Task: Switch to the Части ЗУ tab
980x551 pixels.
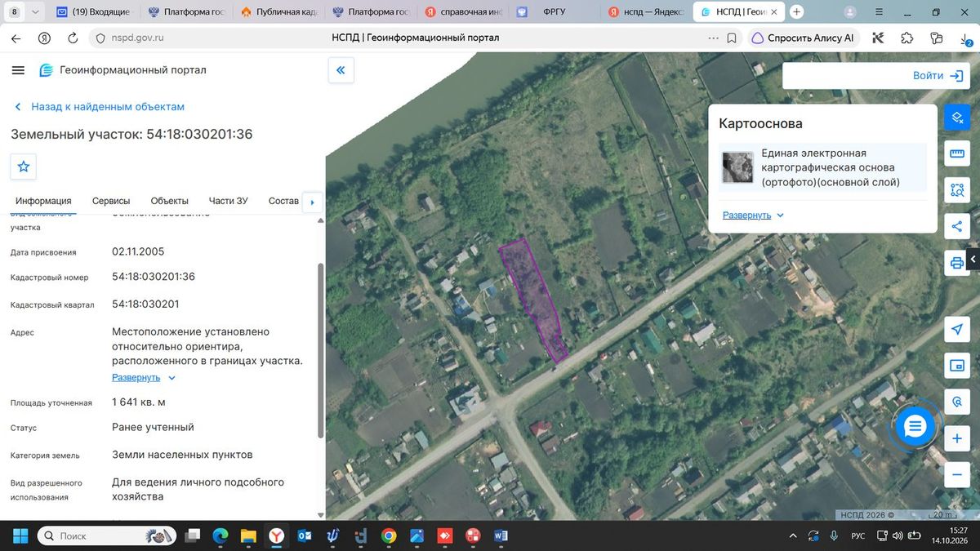Action: coord(229,201)
